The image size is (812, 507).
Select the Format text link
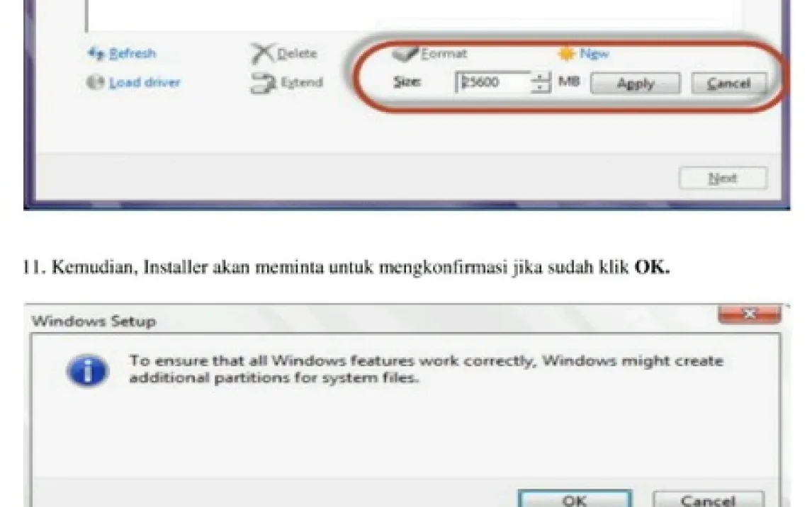(x=444, y=53)
